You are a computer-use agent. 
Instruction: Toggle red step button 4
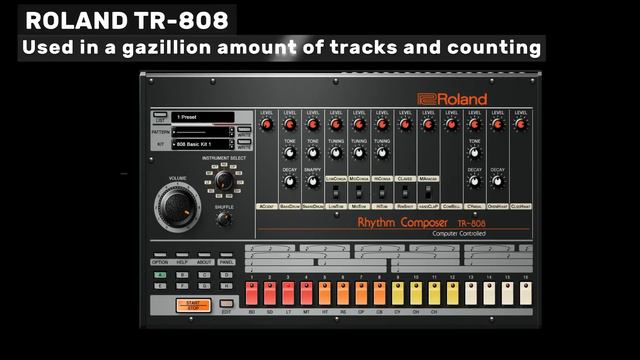click(x=307, y=293)
